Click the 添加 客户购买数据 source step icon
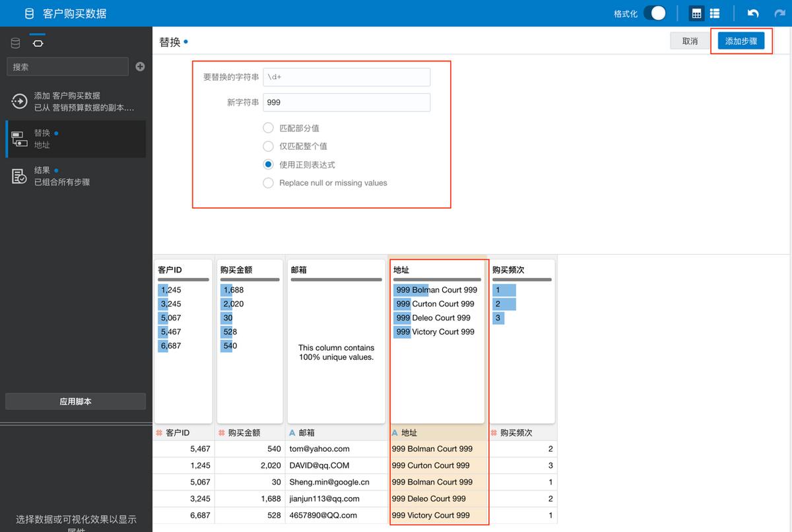The width and height of the screenshot is (792, 532). (x=18, y=101)
